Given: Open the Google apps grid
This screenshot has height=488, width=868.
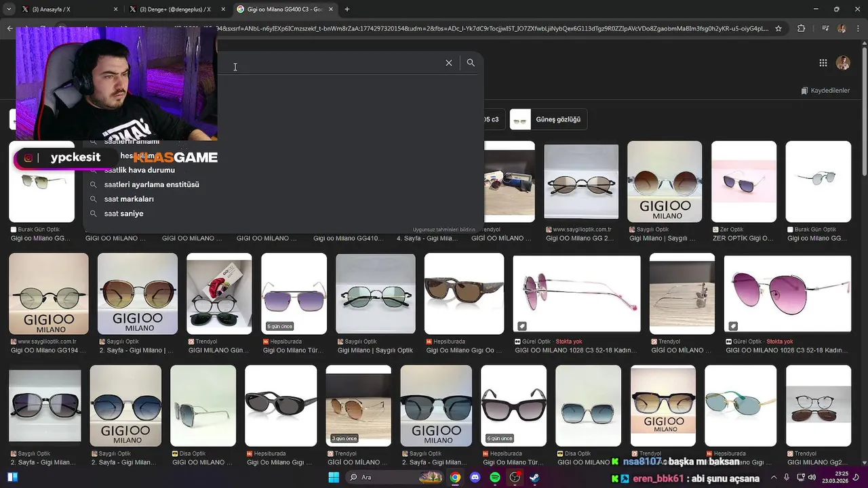Looking at the screenshot, I should click(823, 63).
